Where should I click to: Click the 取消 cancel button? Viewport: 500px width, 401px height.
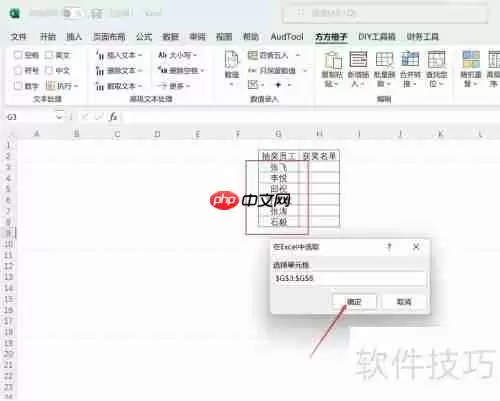(404, 302)
